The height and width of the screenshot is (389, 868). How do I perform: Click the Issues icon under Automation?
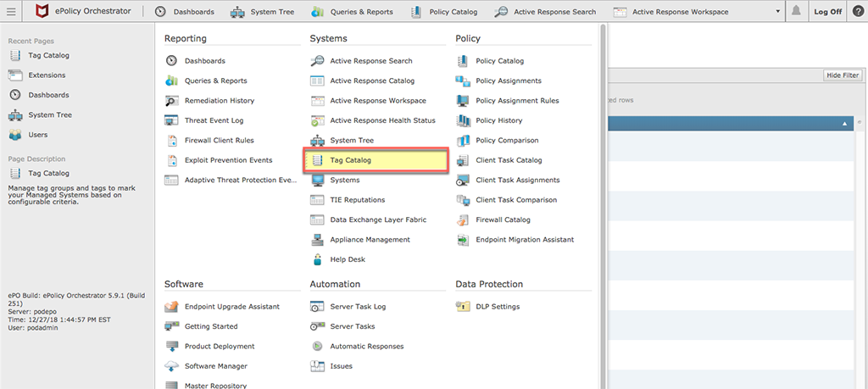point(317,366)
